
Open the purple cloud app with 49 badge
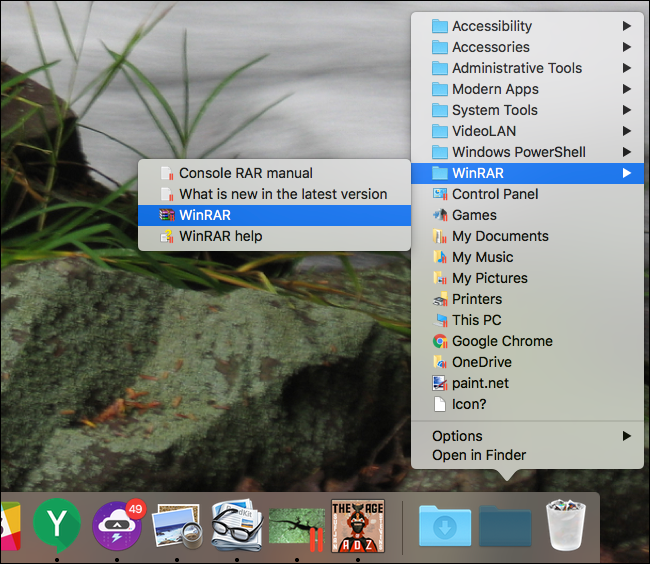click(117, 525)
